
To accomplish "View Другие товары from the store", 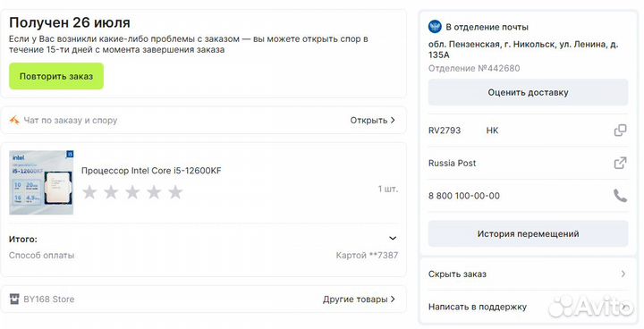I will (359, 299).
